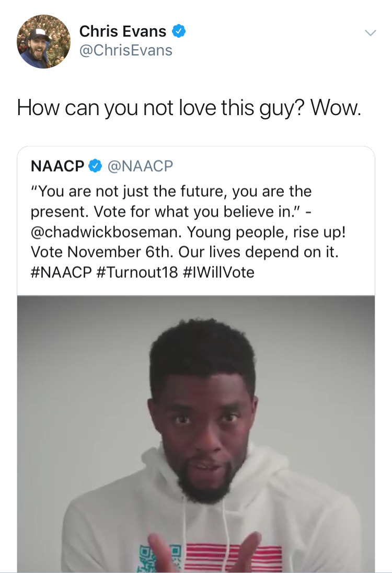Open the tweet options dropdown chevron
Image resolution: width=392 pixels, height=573 pixels.
[x=370, y=33]
